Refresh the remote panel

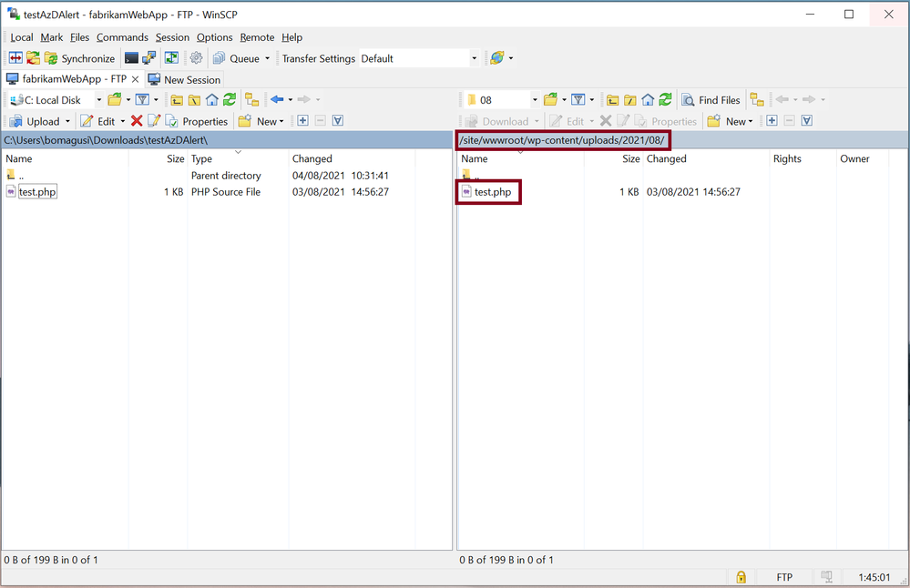666,100
